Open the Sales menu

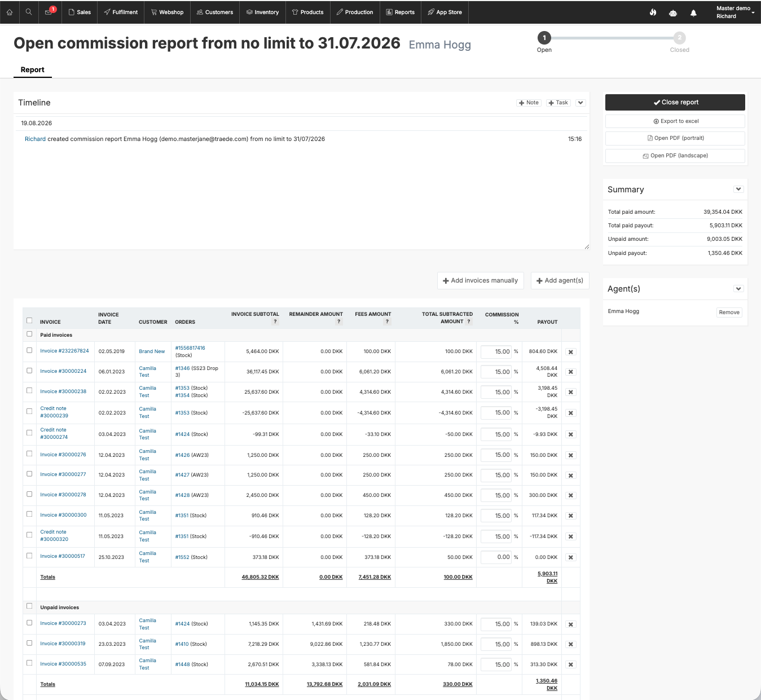(x=80, y=12)
